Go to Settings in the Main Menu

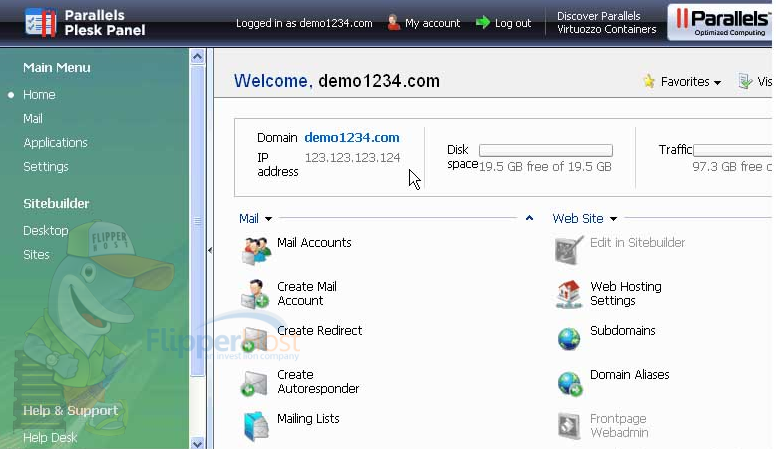click(46, 167)
